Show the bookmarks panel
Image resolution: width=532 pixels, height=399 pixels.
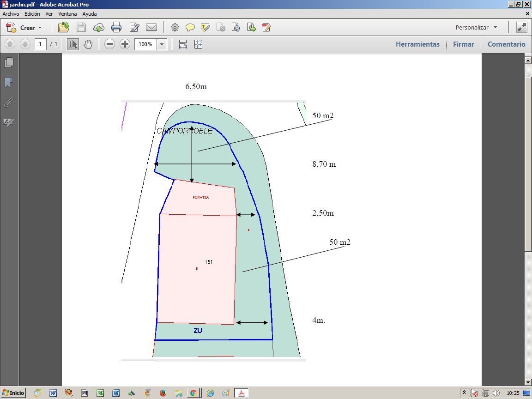click(x=9, y=82)
